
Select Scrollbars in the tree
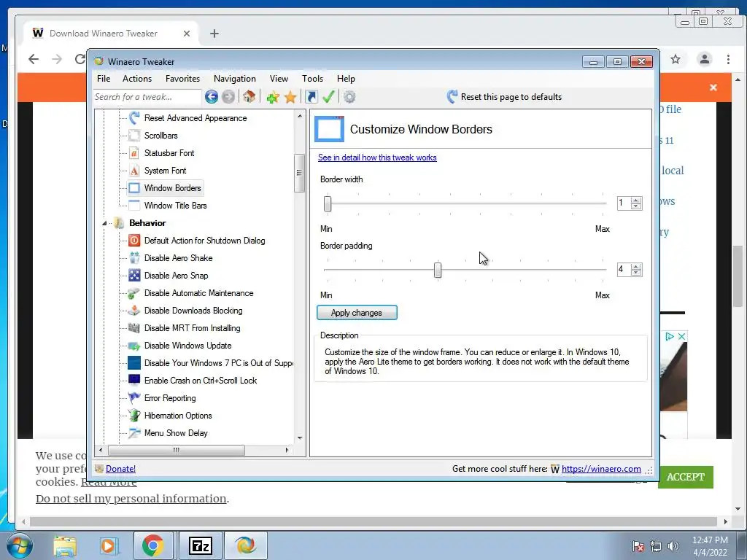tap(161, 135)
